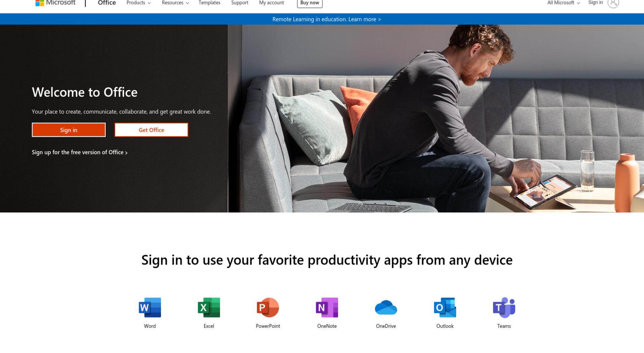Click the Buy now button
Image resolution: width=644 pixels, height=353 pixels.
[x=310, y=3]
